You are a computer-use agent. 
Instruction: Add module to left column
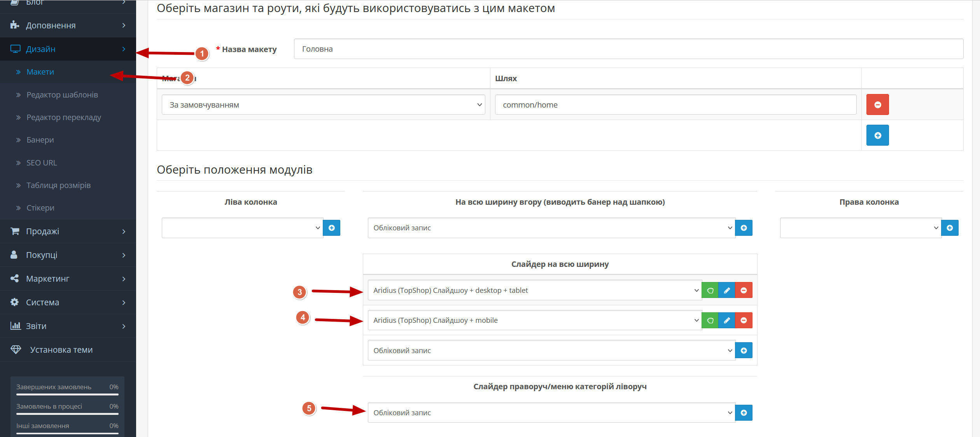pos(332,228)
